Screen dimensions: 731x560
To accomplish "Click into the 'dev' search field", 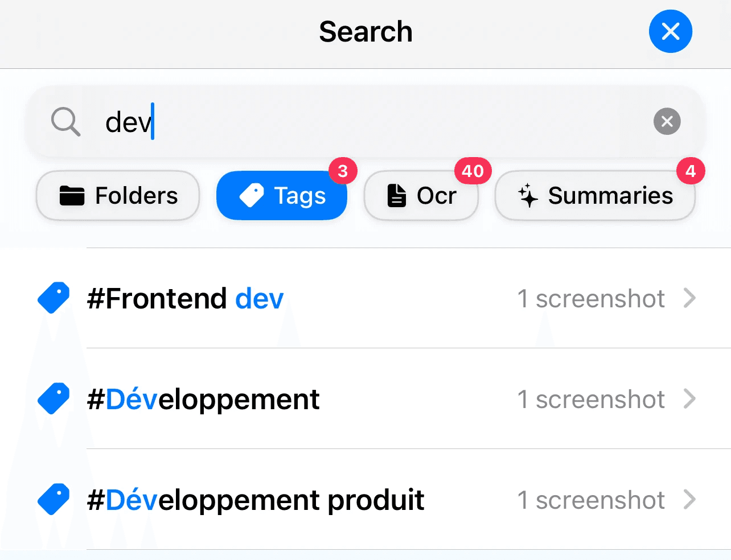I will pyautogui.click(x=365, y=121).
